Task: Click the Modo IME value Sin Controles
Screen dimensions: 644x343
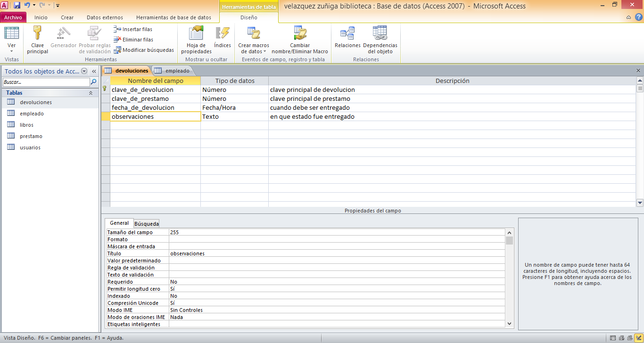Action: coord(337,310)
